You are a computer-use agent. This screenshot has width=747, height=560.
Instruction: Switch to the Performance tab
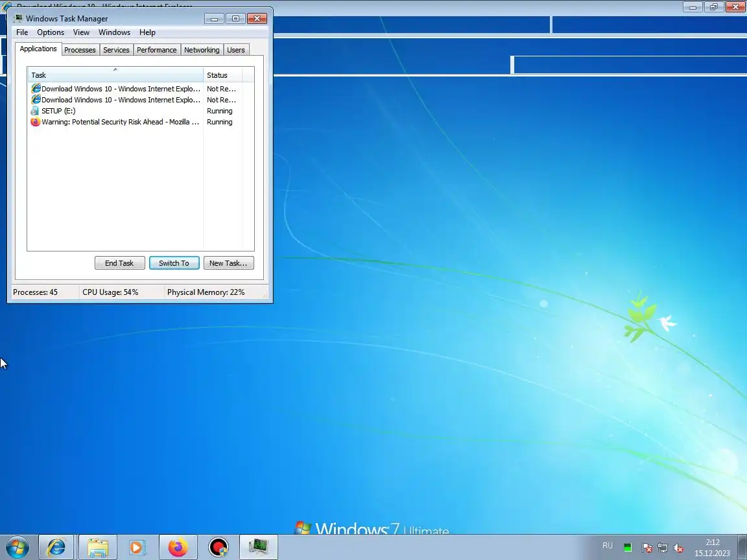(157, 50)
